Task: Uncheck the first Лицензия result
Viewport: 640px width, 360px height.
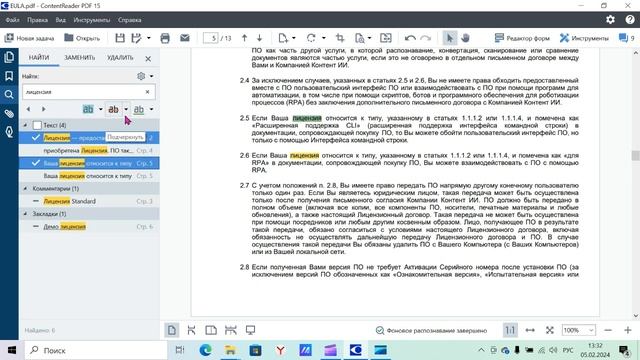Action: 36,138
